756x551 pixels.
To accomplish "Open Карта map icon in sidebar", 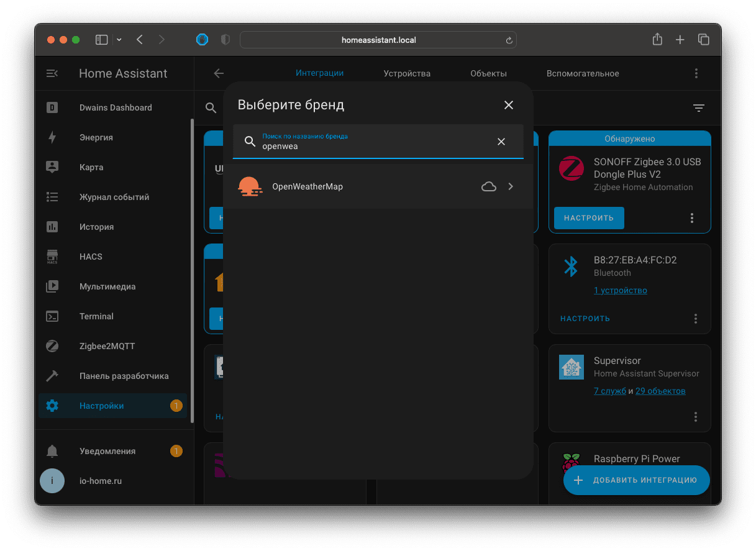I will pyautogui.click(x=52, y=167).
